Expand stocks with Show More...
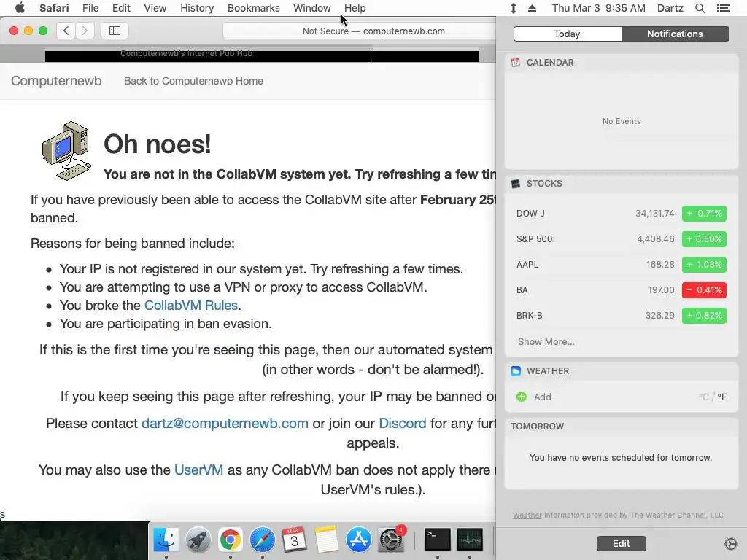The width and height of the screenshot is (747, 560). click(x=546, y=341)
